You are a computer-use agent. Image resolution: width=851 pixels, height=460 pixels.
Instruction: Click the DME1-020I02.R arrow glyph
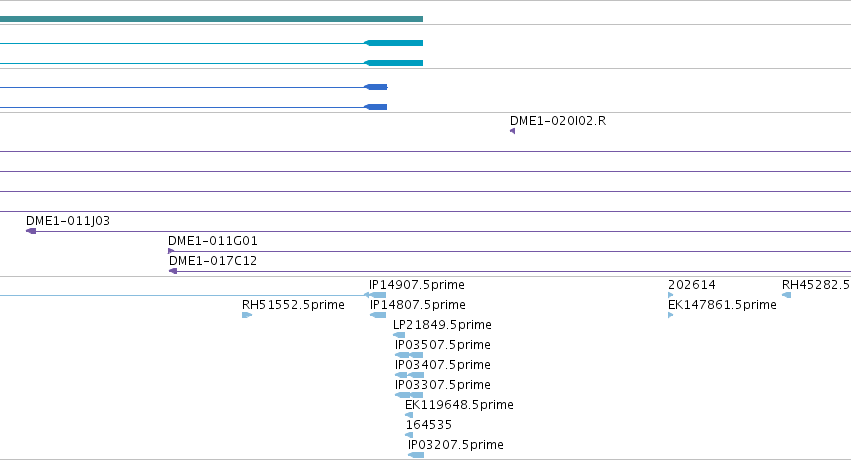tap(512, 131)
